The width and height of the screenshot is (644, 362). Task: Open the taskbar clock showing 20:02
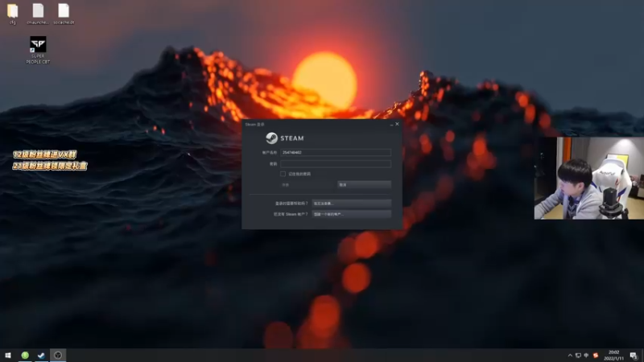pos(613,356)
